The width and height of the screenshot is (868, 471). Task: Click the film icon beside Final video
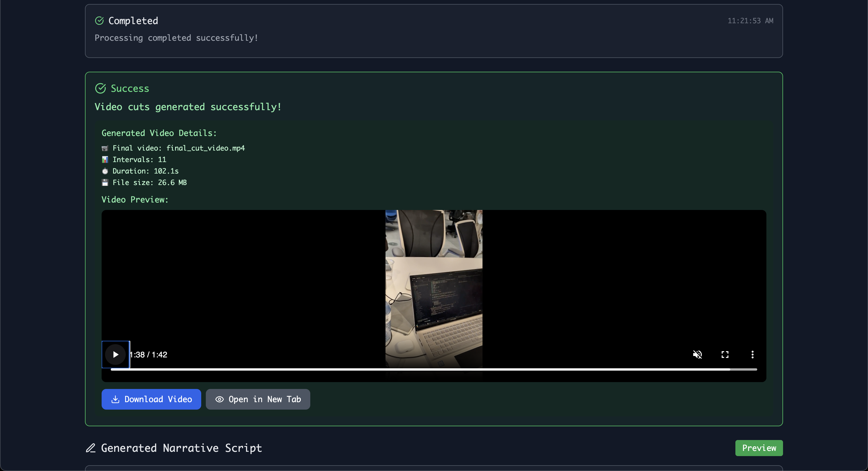coord(105,148)
